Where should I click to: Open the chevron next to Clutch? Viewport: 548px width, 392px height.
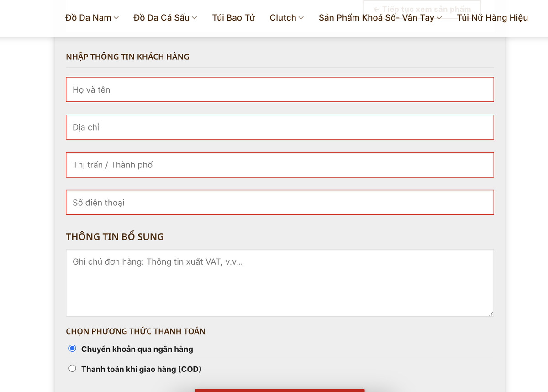click(x=301, y=18)
